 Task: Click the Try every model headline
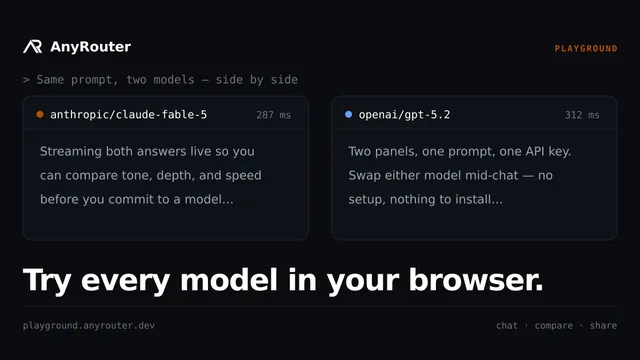click(x=283, y=281)
